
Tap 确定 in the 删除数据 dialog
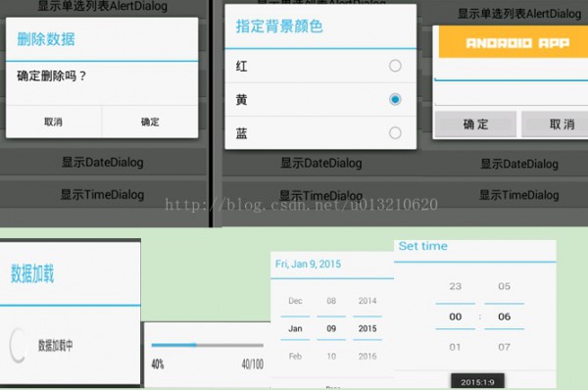click(150, 122)
